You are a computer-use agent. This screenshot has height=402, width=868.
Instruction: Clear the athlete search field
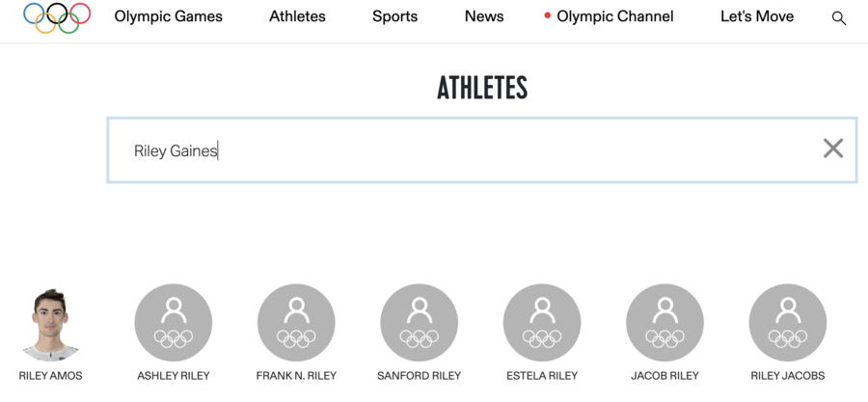(x=832, y=148)
